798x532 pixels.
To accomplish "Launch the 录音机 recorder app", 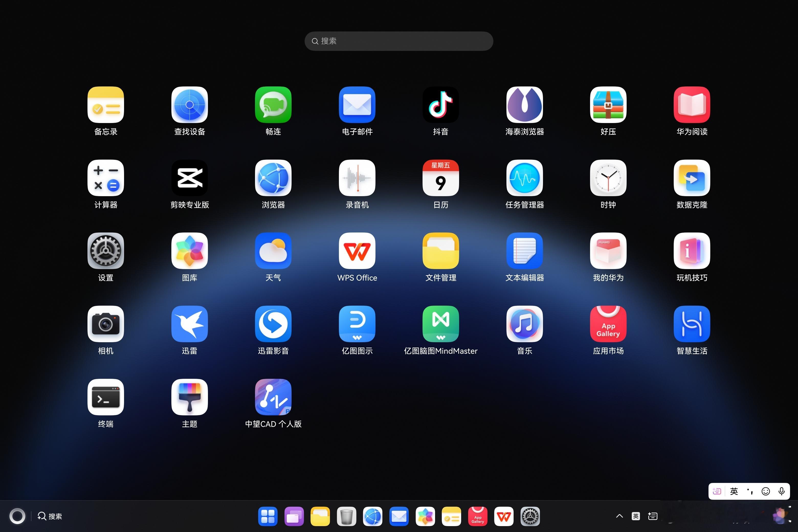I will tap(357, 178).
